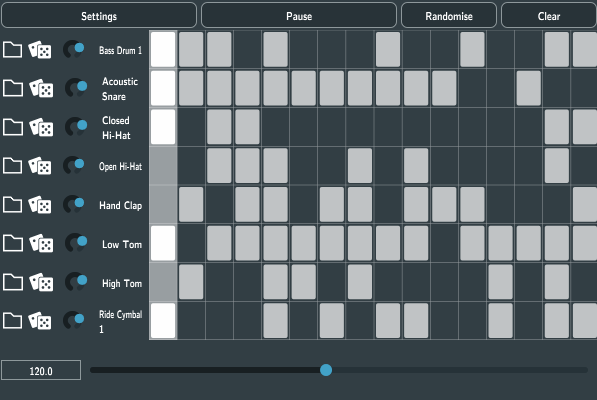Click the Closed Hi-Hat volume knob
The height and width of the screenshot is (400, 597).
[x=76, y=127]
